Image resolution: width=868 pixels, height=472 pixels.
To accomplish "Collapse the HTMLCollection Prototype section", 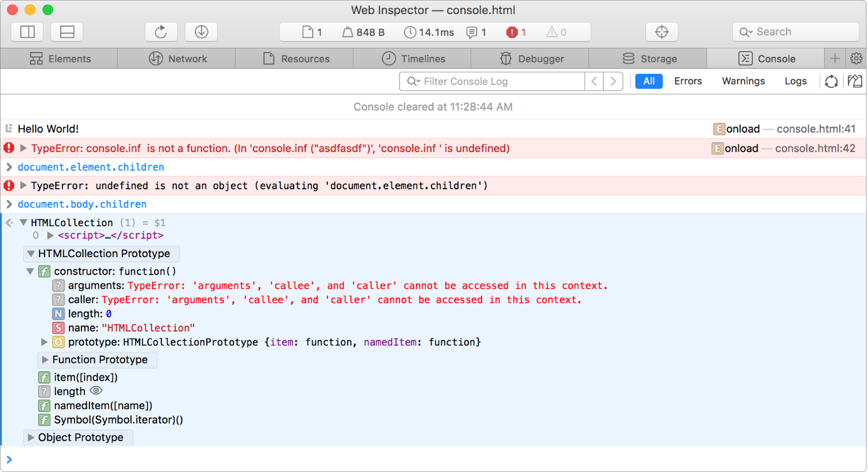I will click(x=31, y=253).
